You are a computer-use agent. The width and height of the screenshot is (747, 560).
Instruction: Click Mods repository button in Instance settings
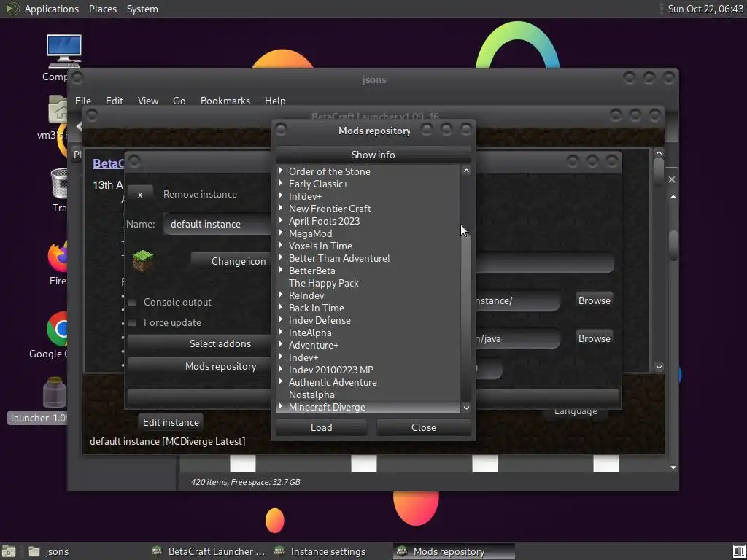(x=199, y=366)
